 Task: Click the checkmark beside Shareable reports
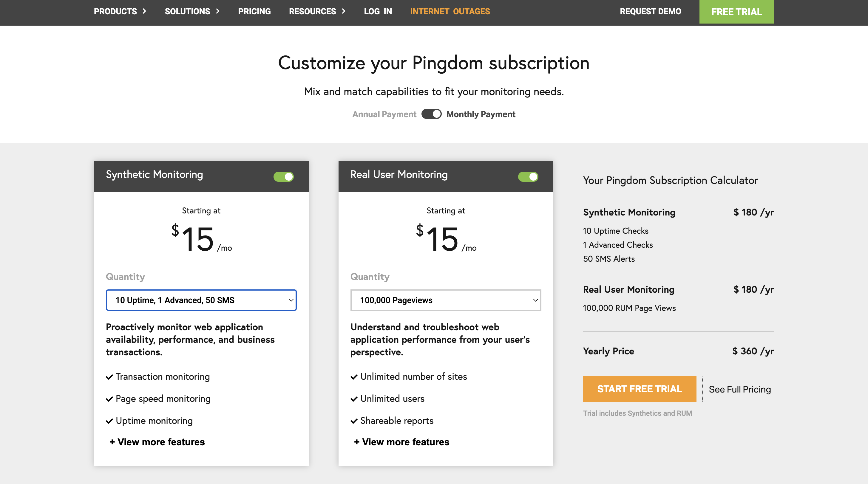pos(354,421)
